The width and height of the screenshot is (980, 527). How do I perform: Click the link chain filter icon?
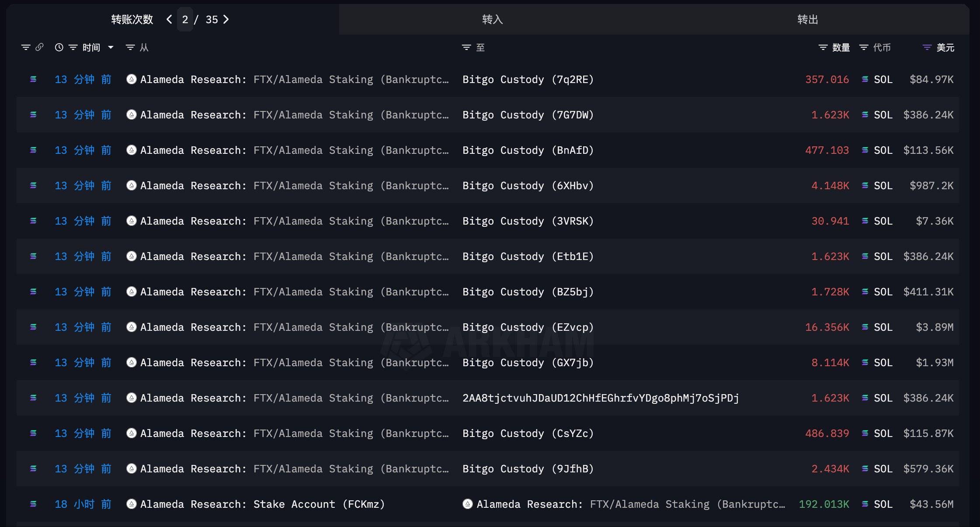pyautogui.click(x=39, y=47)
